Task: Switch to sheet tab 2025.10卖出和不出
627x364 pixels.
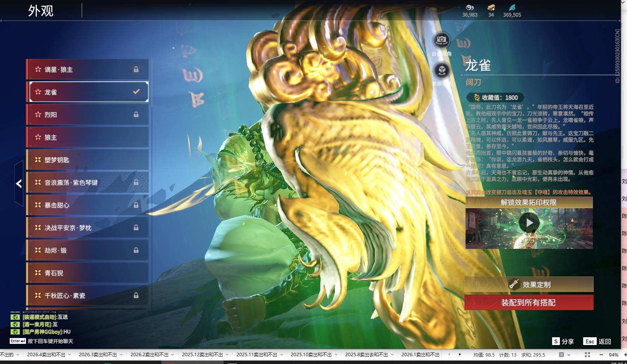Action: point(311,355)
